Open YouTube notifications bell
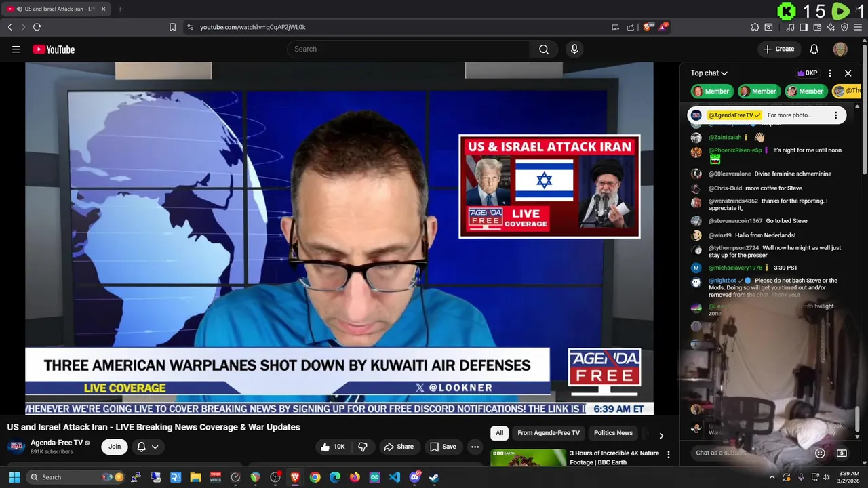Screen dimensions: 868x488 814,49
